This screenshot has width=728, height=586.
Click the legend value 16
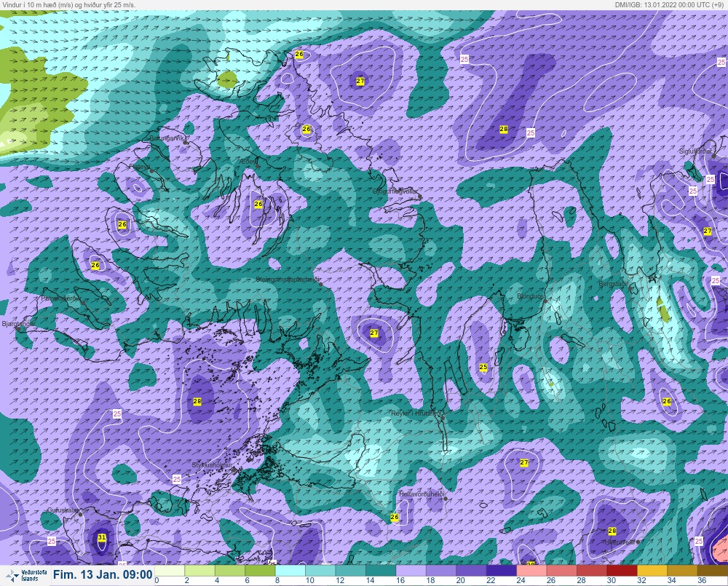click(x=400, y=580)
